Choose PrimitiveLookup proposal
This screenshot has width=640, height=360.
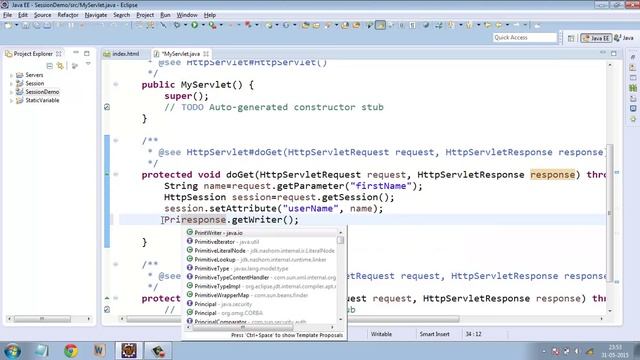pyautogui.click(x=260, y=260)
